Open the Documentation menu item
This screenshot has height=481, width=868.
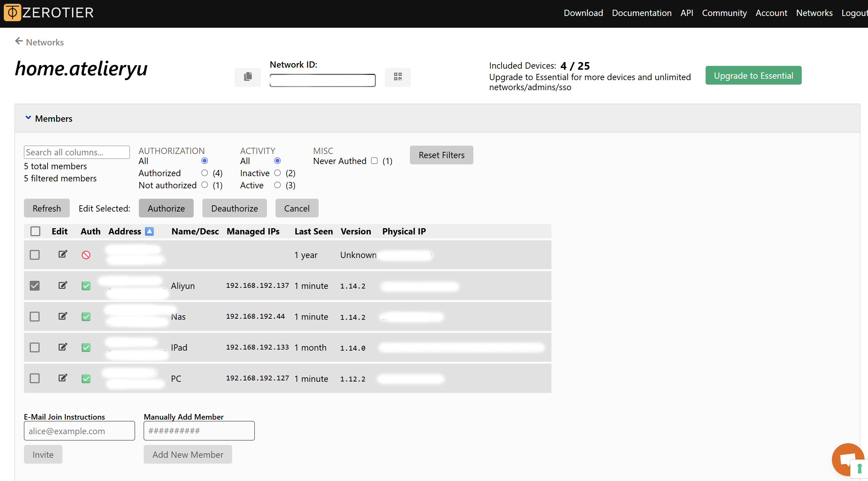pyautogui.click(x=641, y=13)
